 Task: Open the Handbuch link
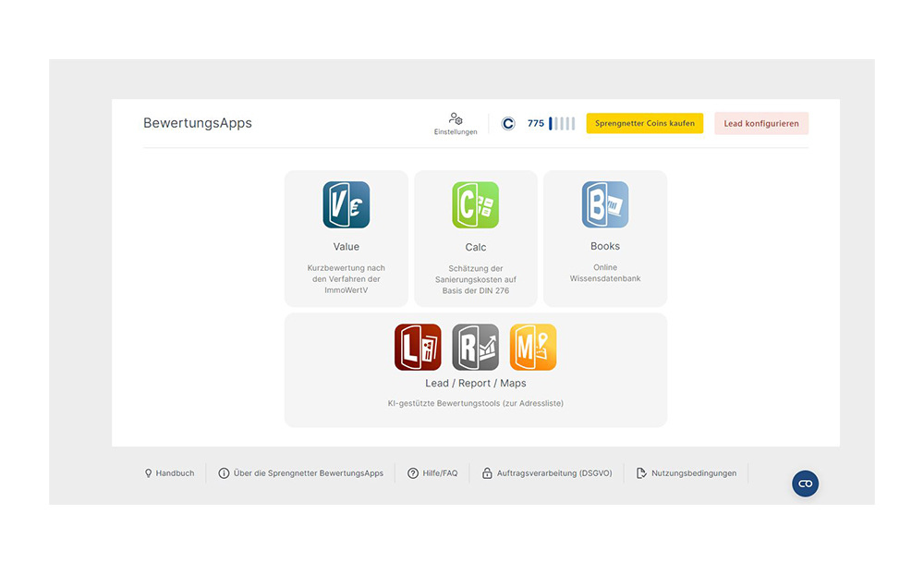tap(175, 473)
